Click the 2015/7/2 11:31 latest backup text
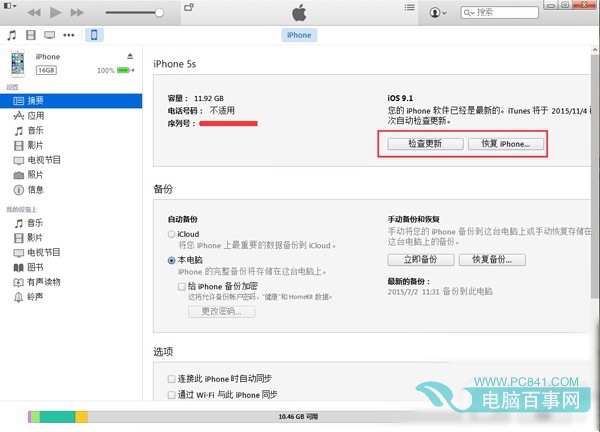Screen dimensions: 600x432 440,292
